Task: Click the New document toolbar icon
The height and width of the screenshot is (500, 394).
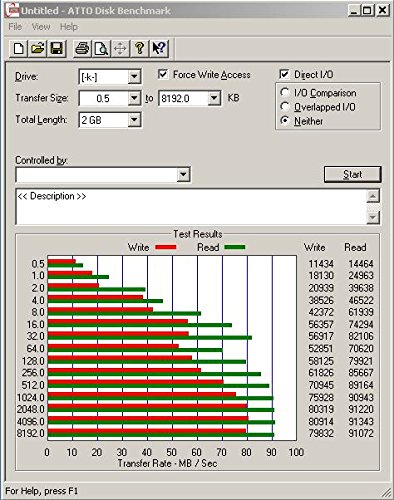Action: pyautogui.click(x=19, y=49)
